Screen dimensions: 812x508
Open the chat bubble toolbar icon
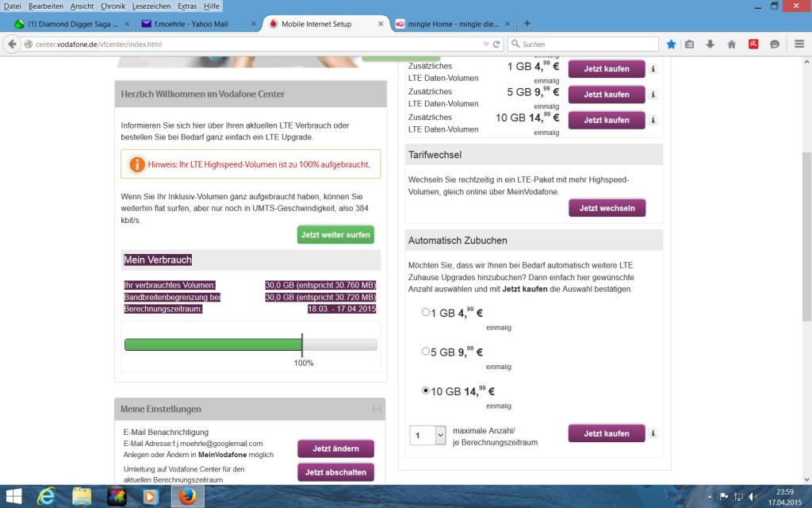[775, 44]
